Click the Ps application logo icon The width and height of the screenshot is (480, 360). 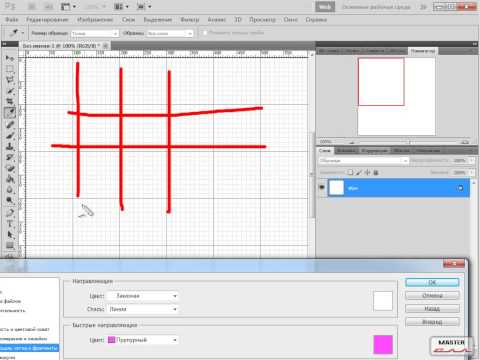[10, 6]
